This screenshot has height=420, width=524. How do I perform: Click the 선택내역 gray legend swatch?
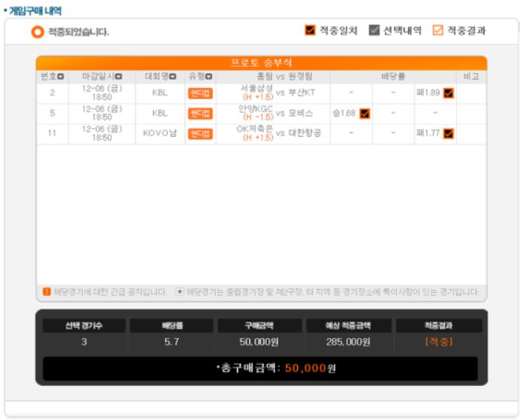(x=374, y=30)
